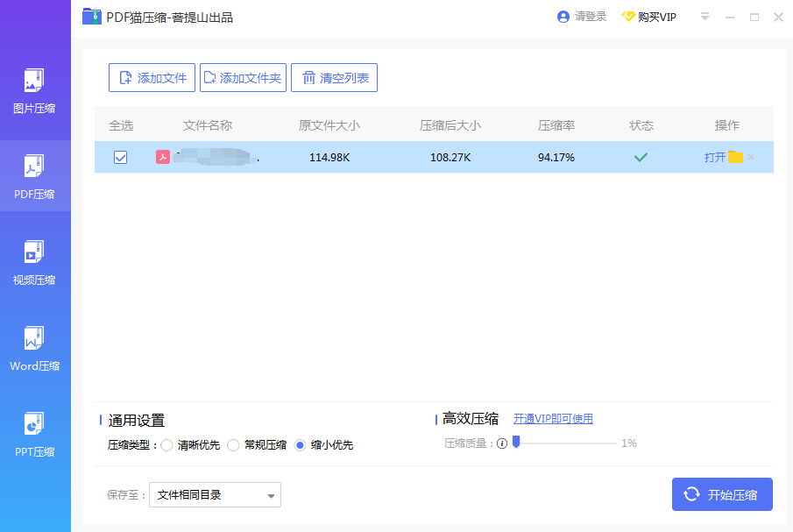Click the 全选 select-all header
This screenshot has width=793, height=532.
click(x=121, y=125)
